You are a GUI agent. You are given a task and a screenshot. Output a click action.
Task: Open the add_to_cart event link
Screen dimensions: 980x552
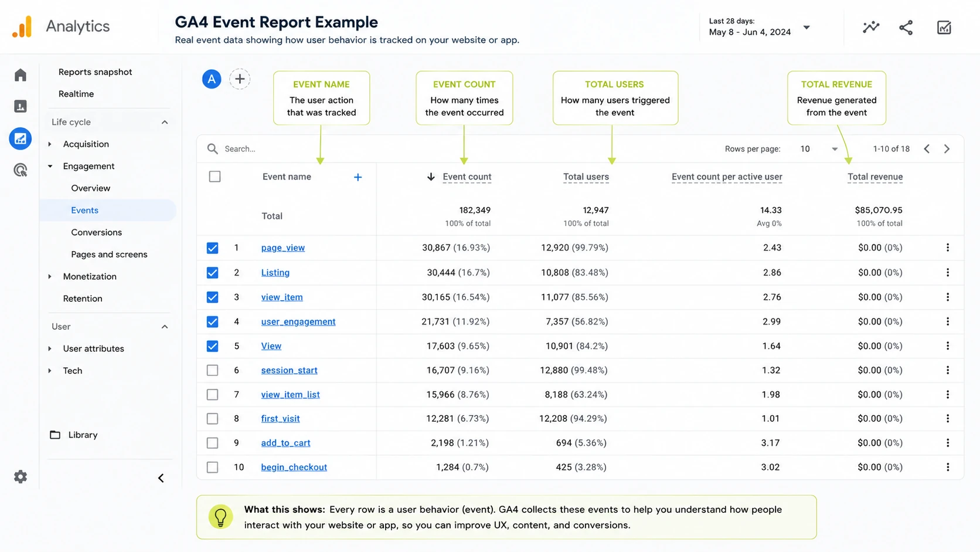pos(285,443)
